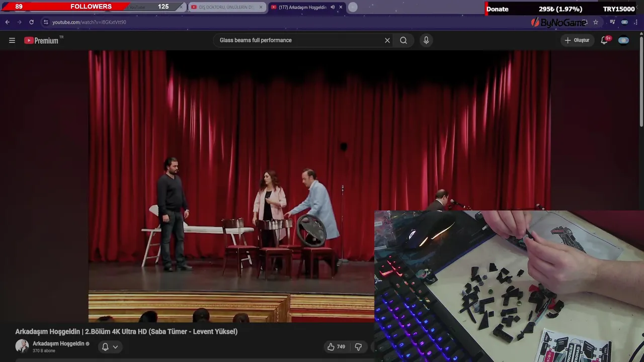Clear the search box with the X
644x362 pixels.
tap(387, 40)
